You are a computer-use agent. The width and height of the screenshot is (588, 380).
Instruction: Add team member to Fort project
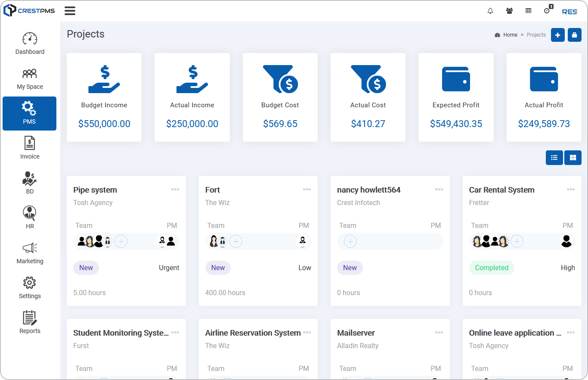click(x=236, y=241)
